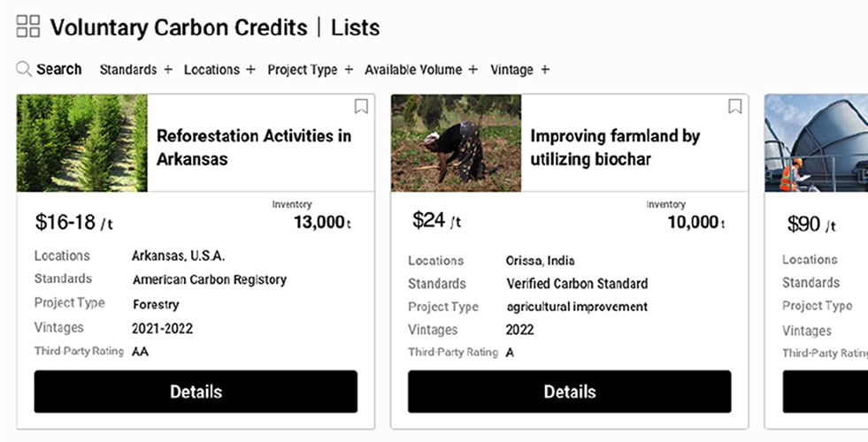Select the Lists tab in the header
Viewport: 868px width, 442px height.
tap(356, 27)
